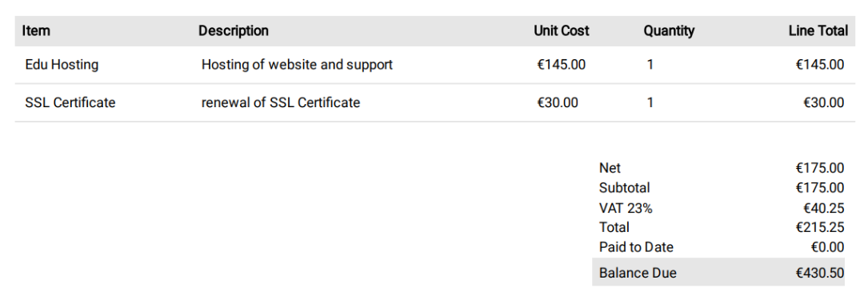The height and width of the screenshot is (296, 868).
Task: Click renewal of SSL Certificate description
Action: coord(281,102)
